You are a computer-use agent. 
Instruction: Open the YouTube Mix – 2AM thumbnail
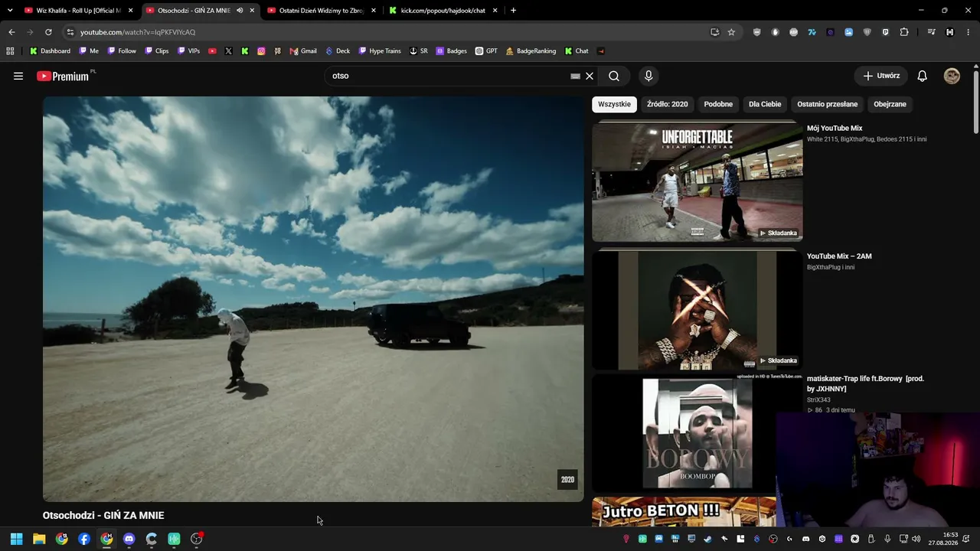pyautogui.click(x=697, y=310)
